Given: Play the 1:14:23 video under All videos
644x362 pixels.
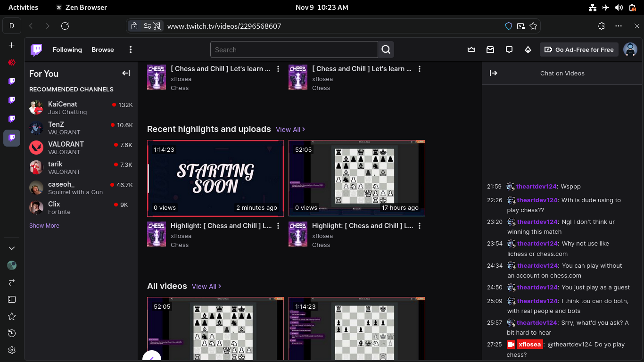Looking at the screenshot, I should click(357, 329).
